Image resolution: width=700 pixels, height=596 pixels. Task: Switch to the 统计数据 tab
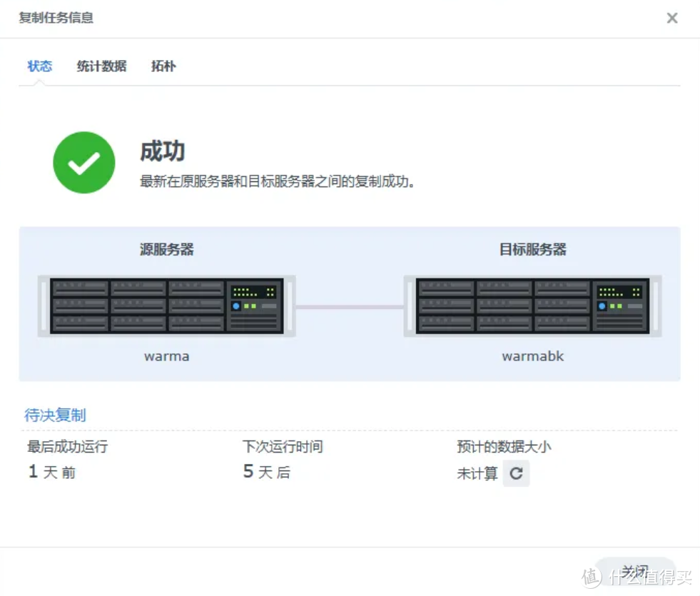(101, 66)
